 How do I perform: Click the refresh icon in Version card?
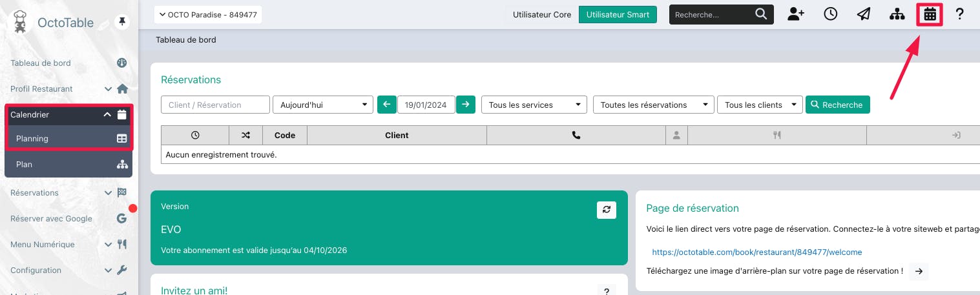(x=606, y=210)
